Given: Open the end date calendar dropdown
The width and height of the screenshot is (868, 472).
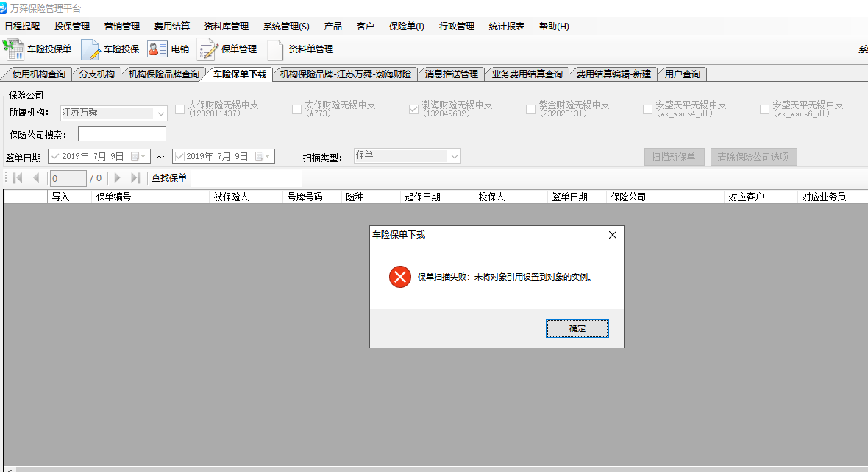Looking at the screenshot, I should pos(263,157).
